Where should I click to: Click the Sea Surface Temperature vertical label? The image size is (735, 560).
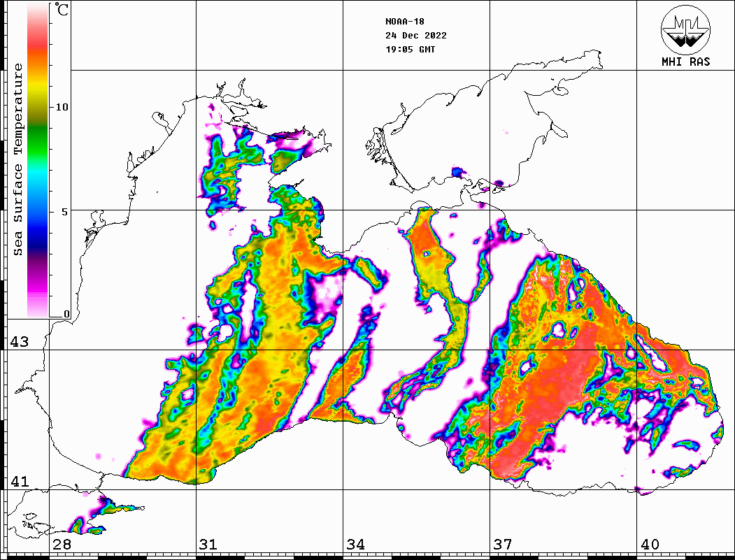[x=18, y=159]
